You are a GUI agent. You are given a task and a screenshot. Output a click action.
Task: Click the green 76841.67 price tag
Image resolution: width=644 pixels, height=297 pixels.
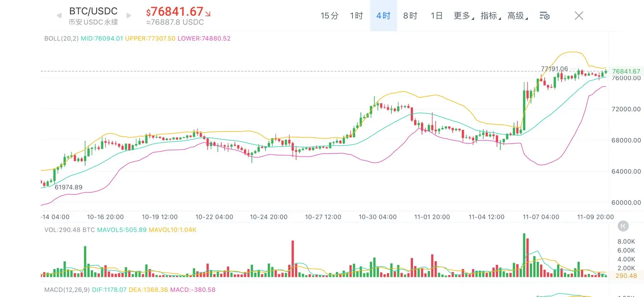626,71
